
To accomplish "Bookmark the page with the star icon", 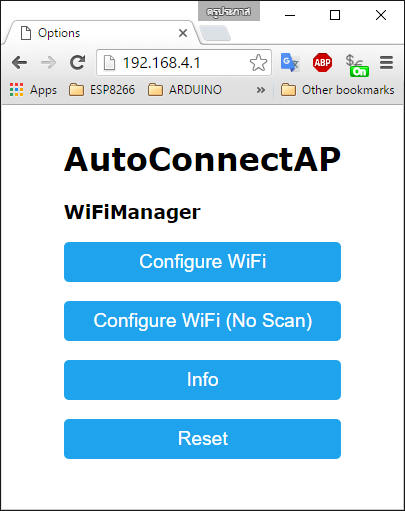I will [x=258, y=63].
